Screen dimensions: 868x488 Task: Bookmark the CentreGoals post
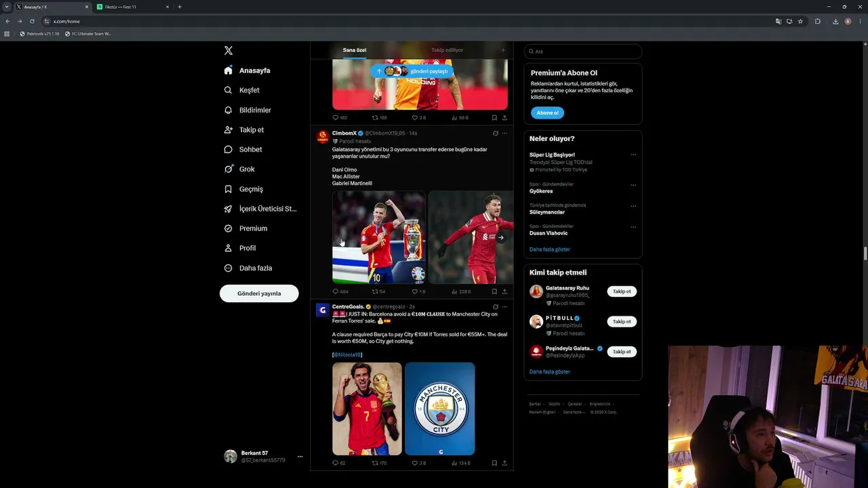pyautogui.click(x=494, y=463)
